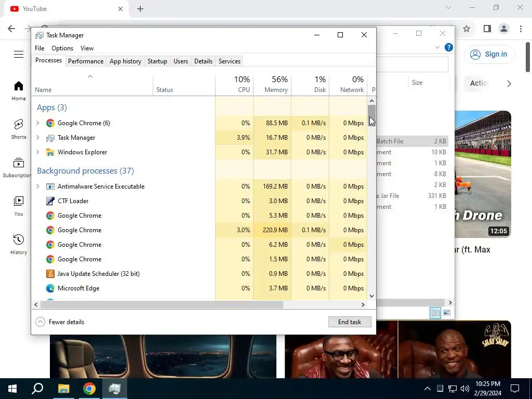Screen dimensions: 532x399
Task: Click the Task Manager row icon
Action: pyautogui.click(x=50, y=138)
